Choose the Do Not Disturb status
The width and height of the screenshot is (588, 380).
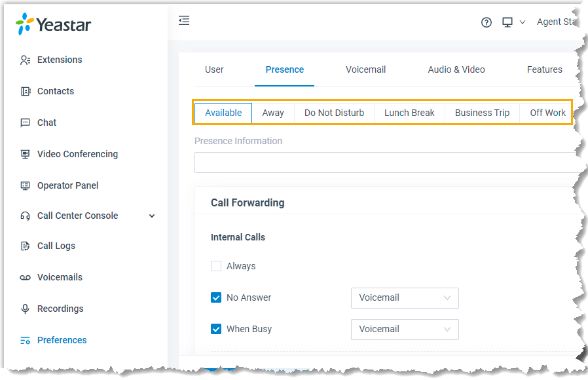[x=334, y=113]
